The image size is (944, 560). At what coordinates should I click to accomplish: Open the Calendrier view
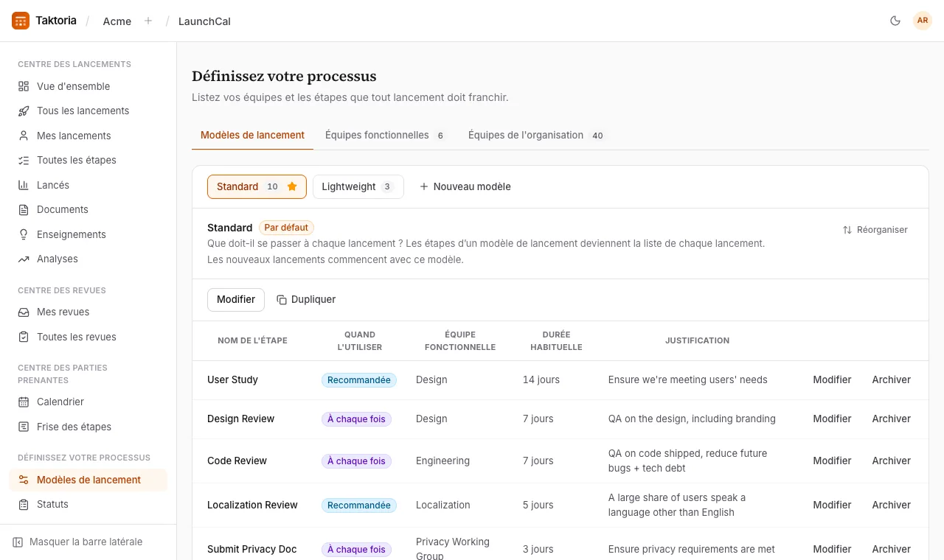pos(88,402)
